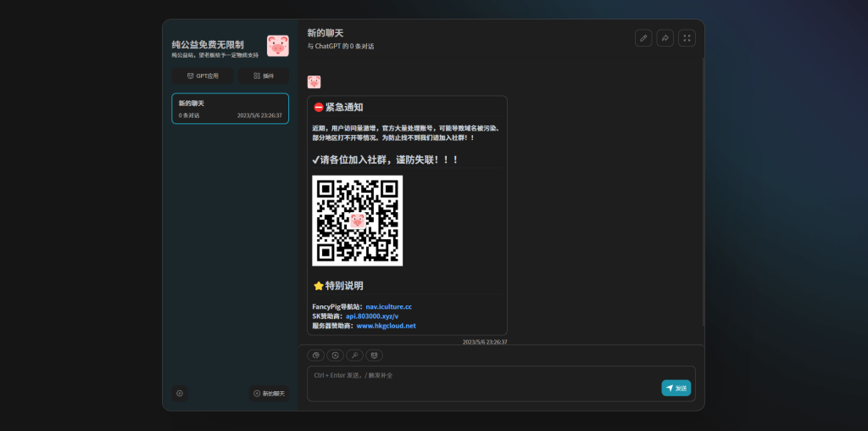
Task: Open the api.803000.xyz/v link
Action: (x=372, y=316)
